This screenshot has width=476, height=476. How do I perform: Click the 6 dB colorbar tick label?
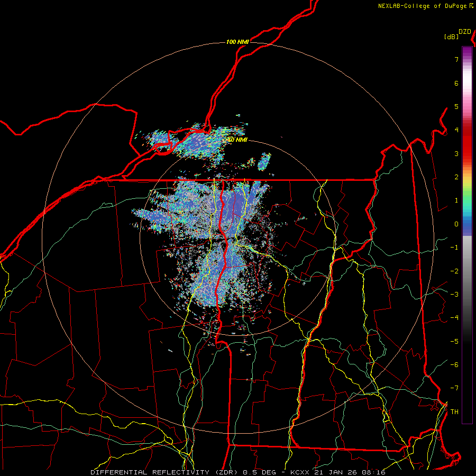click(x=456, y=83)
